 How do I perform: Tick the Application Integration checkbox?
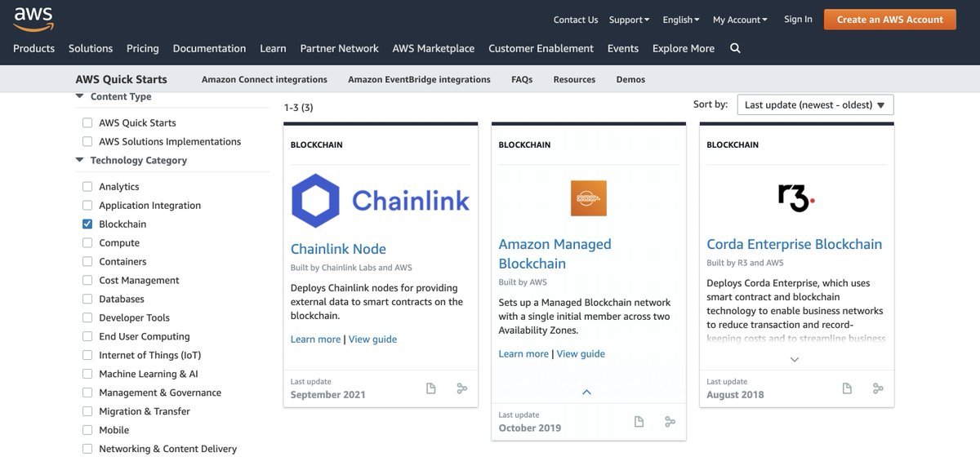click(x=87, y=206)
